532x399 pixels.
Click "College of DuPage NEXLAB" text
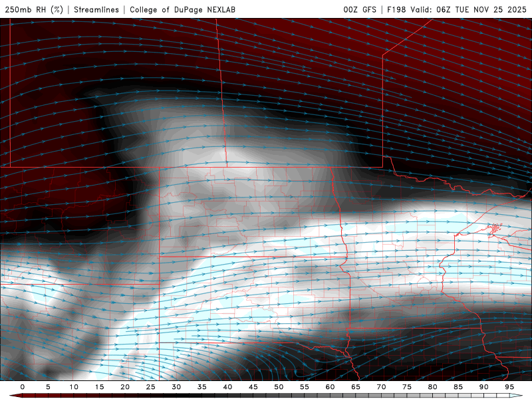coord(182,9)
